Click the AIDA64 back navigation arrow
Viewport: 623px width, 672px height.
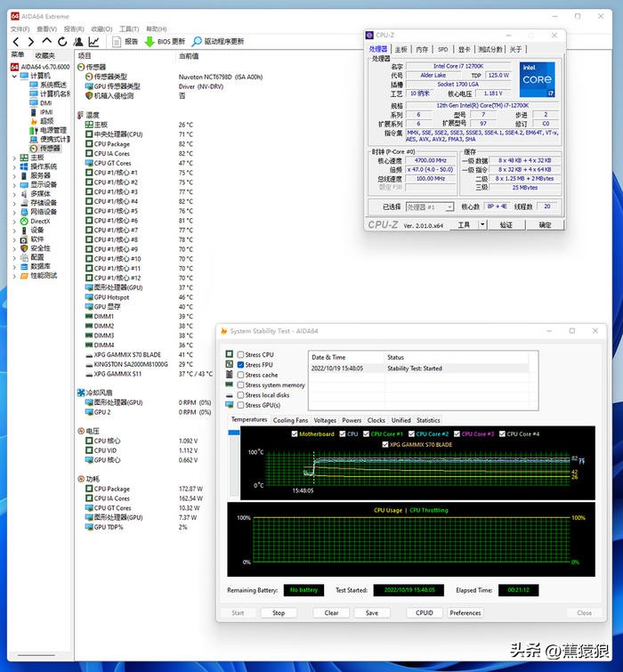tap(16, 42)
